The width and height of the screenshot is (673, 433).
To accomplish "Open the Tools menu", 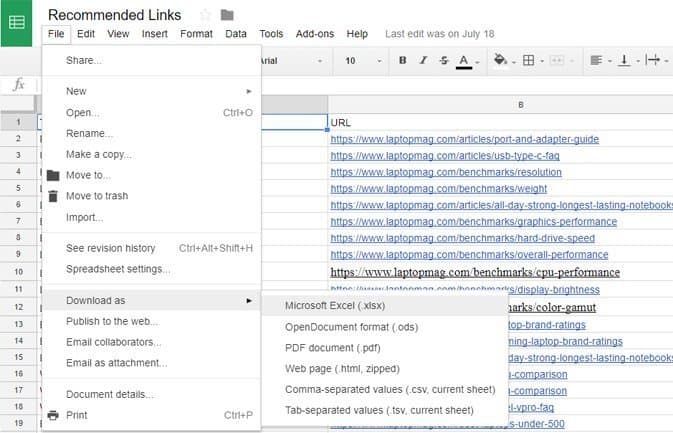I will (x=271, y=34).
